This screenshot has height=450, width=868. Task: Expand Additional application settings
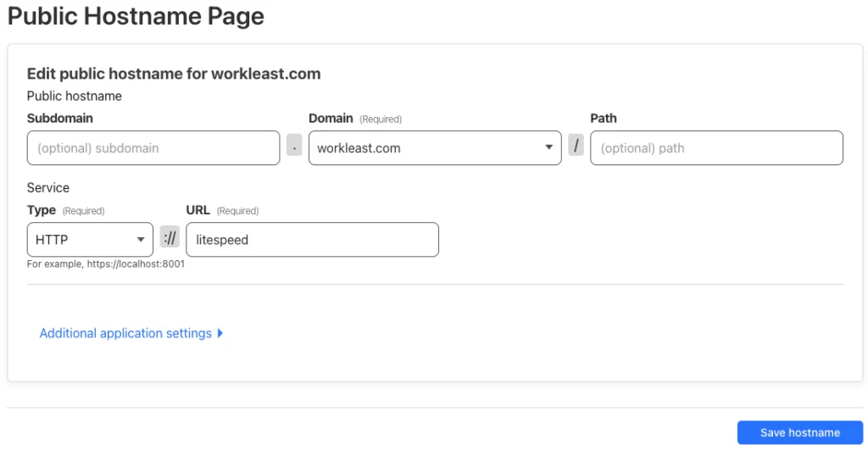[x=131, y=333]
